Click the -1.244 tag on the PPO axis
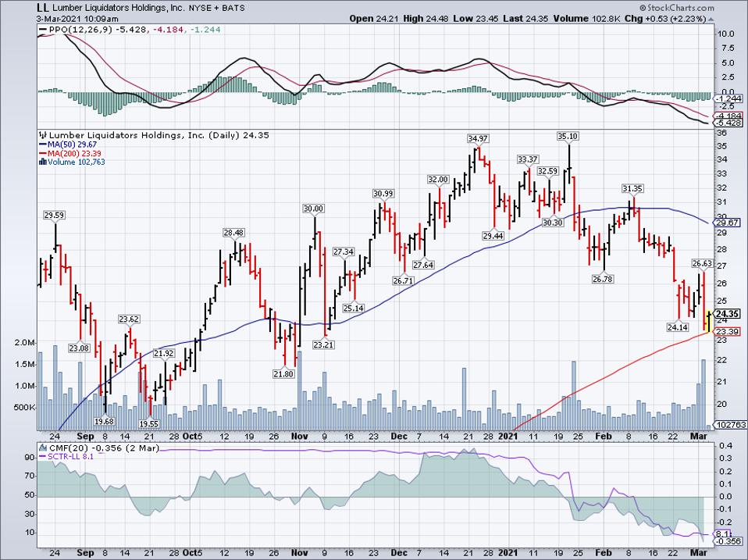 pos(728,98)
